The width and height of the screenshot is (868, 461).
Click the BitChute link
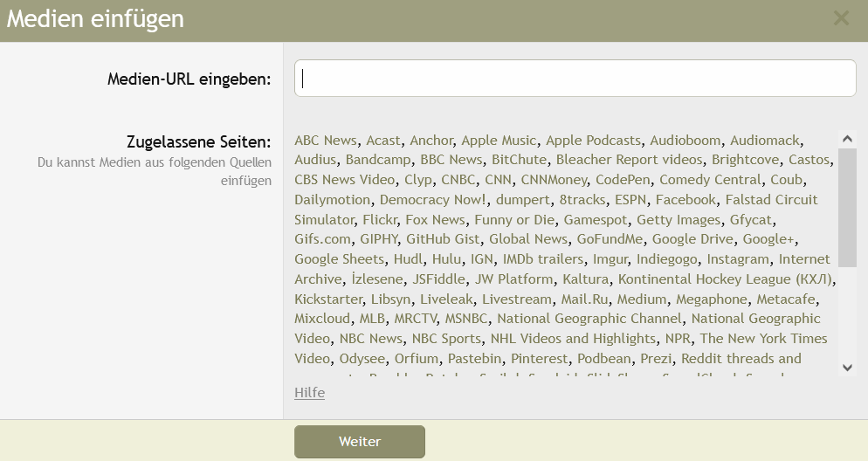tap(520, 160)
